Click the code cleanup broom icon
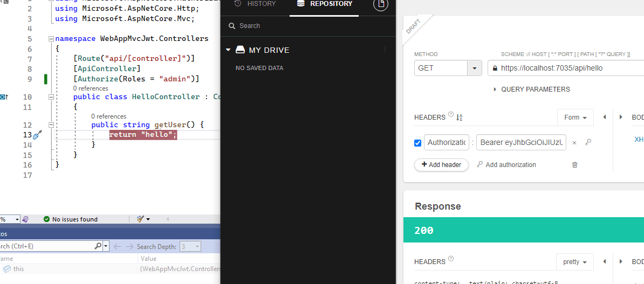Viewport: 644px width, 284px height. [140, 219]
